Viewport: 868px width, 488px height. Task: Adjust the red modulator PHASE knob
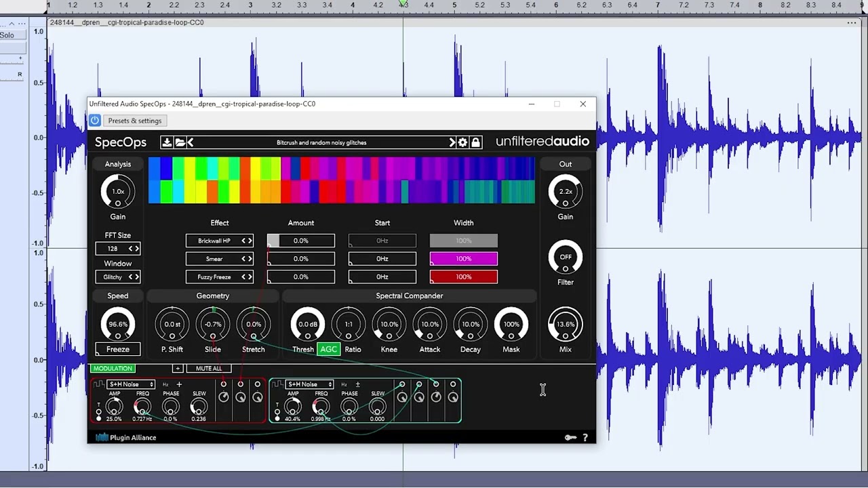[171, 407]
